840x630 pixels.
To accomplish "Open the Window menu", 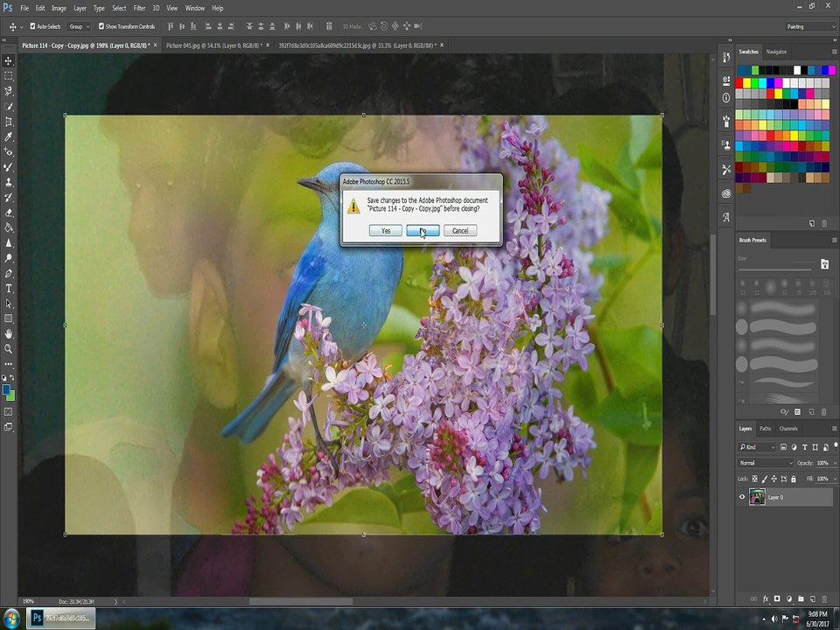I will pyautogui.click(x=194, y=8).
